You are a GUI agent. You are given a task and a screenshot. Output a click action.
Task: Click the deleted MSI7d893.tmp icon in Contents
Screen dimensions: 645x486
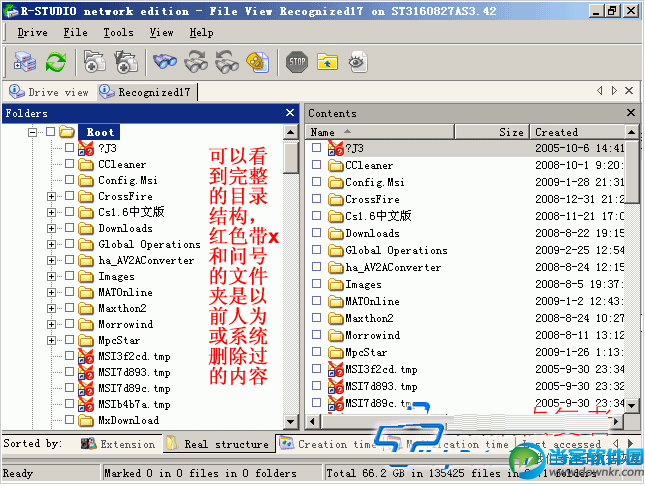[336, 386]
